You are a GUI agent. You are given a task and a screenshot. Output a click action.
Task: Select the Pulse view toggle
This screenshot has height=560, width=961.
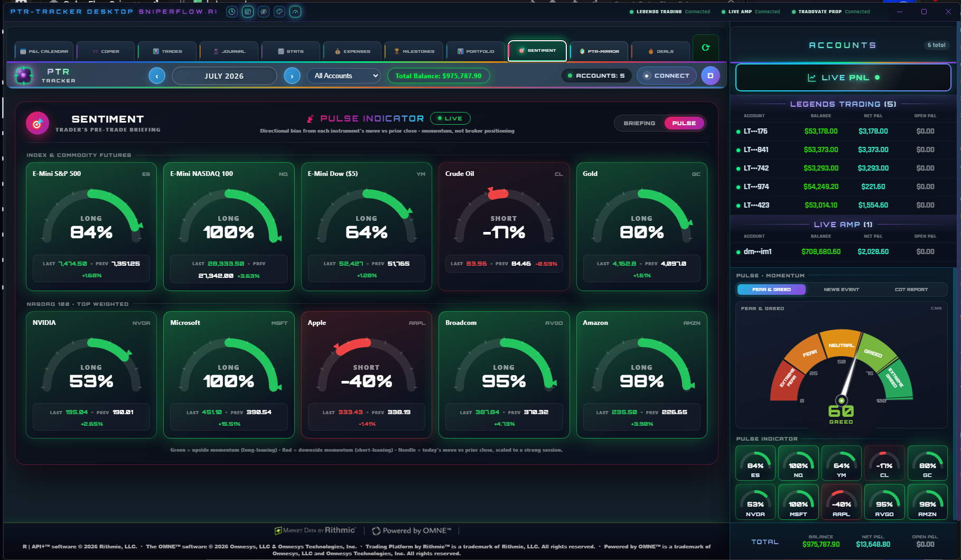pos(684,123)
